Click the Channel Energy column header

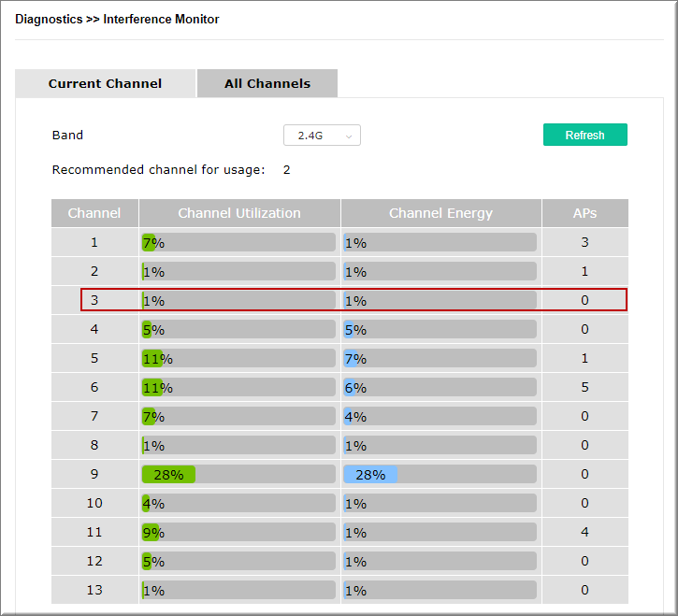(440, 213)
